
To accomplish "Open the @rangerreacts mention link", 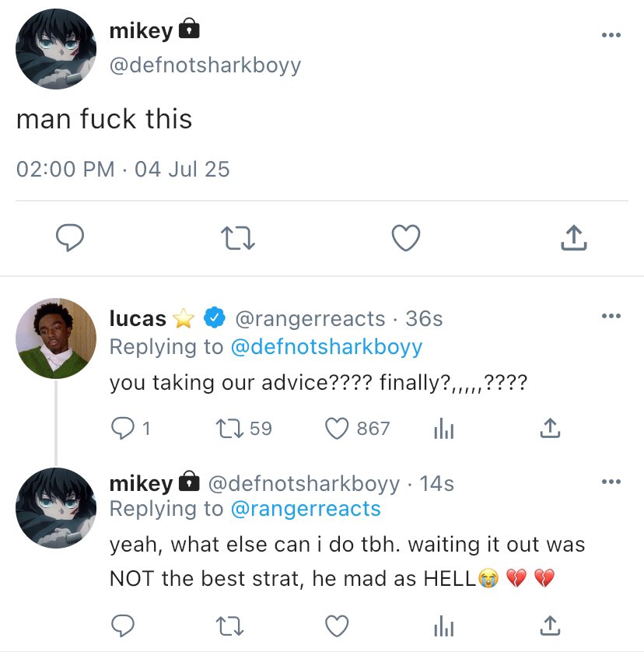I will click(x=306, y=509).
